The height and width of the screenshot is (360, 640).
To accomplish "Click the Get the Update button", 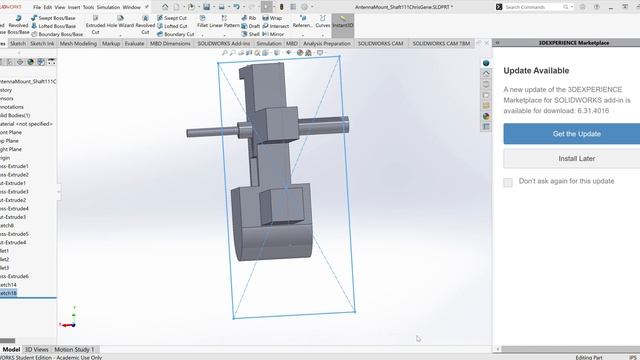I will [571, 134].
